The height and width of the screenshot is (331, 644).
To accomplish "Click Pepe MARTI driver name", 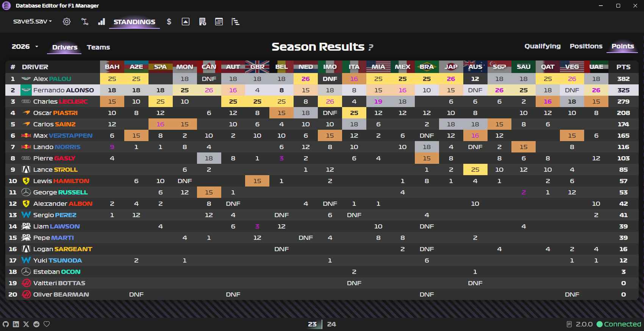I will (x=53, y=238).
